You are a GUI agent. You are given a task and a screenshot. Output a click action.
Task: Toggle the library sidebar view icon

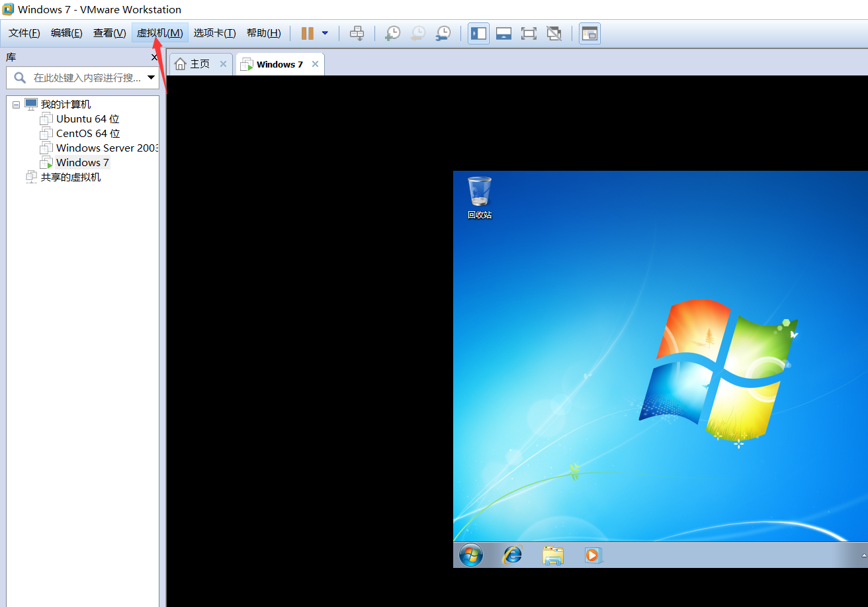pos(478,33)
